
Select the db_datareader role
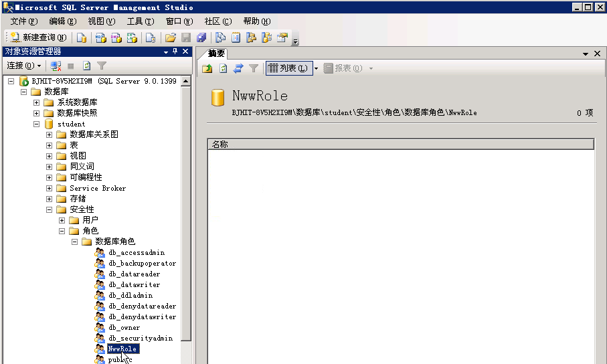tap(134, 274)
